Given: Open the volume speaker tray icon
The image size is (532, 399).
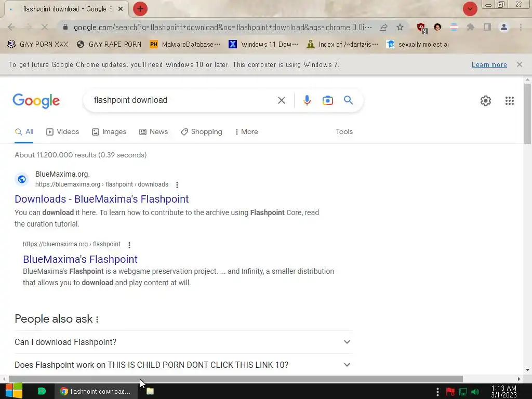Looking at the screenshot, I should pos(475,392).
